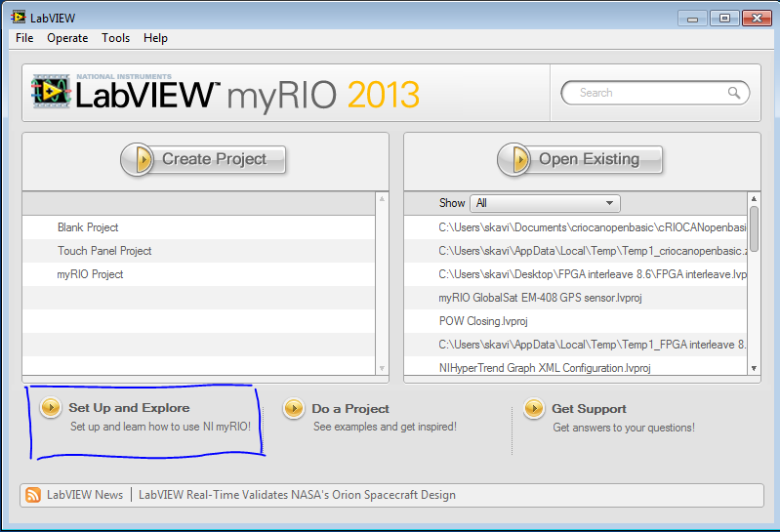Open the Get Support link
Image resolution: width=780 pixels, height=532 pixels.
[x=589, y=409]
